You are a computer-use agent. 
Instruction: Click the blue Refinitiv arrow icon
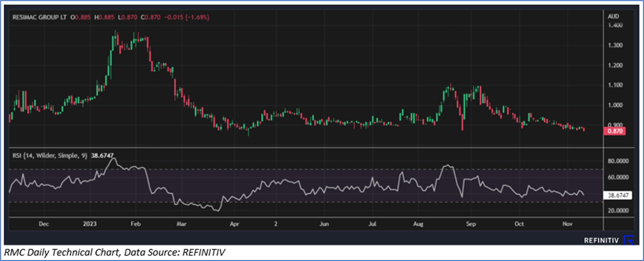click(628, 240)
